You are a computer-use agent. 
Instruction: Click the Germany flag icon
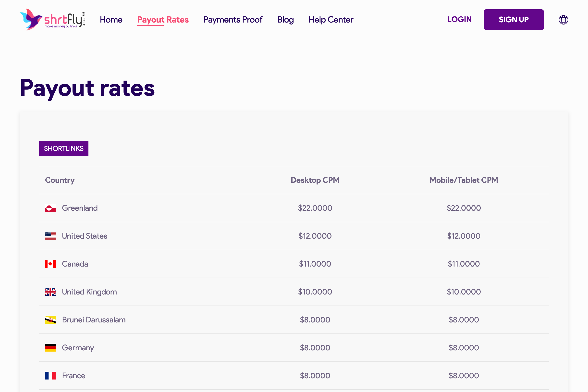50,348
